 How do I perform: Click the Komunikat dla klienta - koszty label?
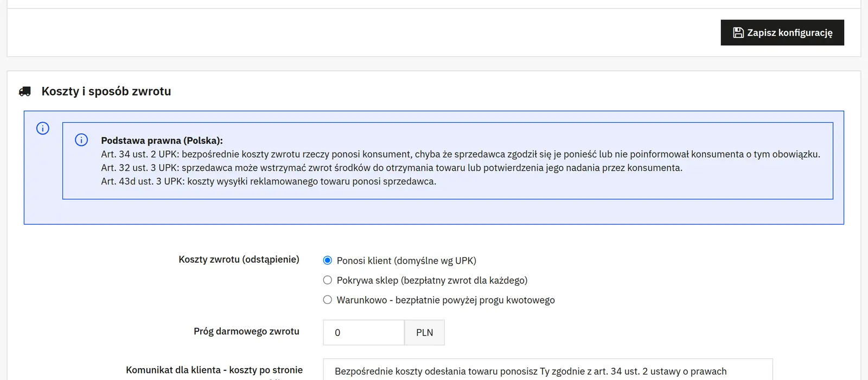pyautogui.click(x=214, y=372)
